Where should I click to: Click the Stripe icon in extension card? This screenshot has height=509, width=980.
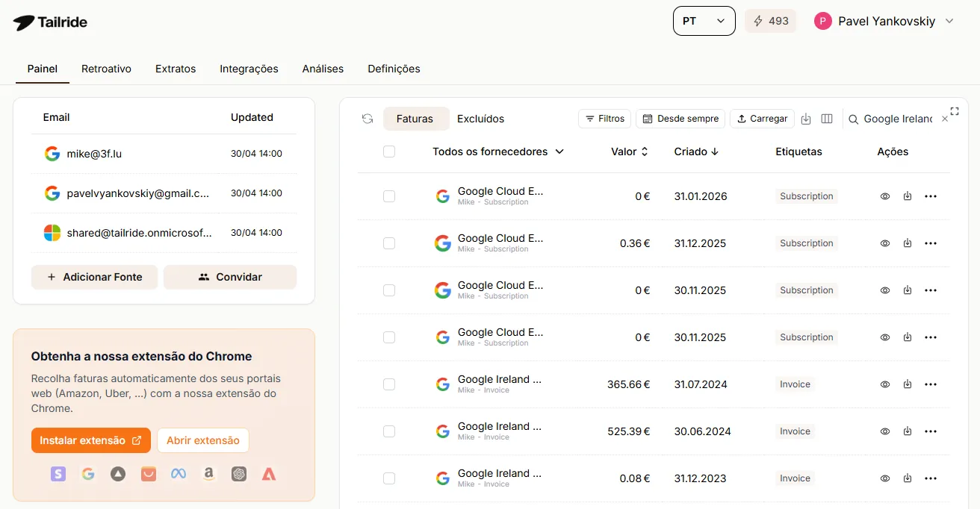click(x=58, y=473)
